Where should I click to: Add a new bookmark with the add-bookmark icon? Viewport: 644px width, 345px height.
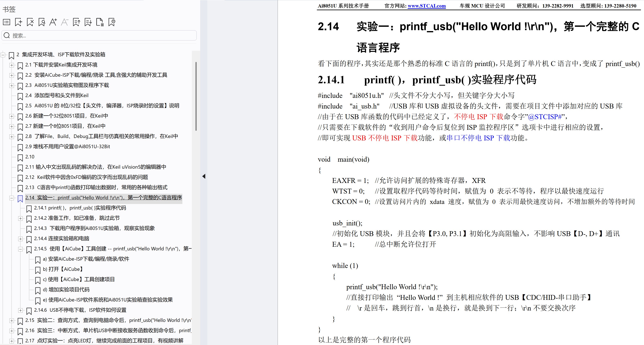click(18, 22)
